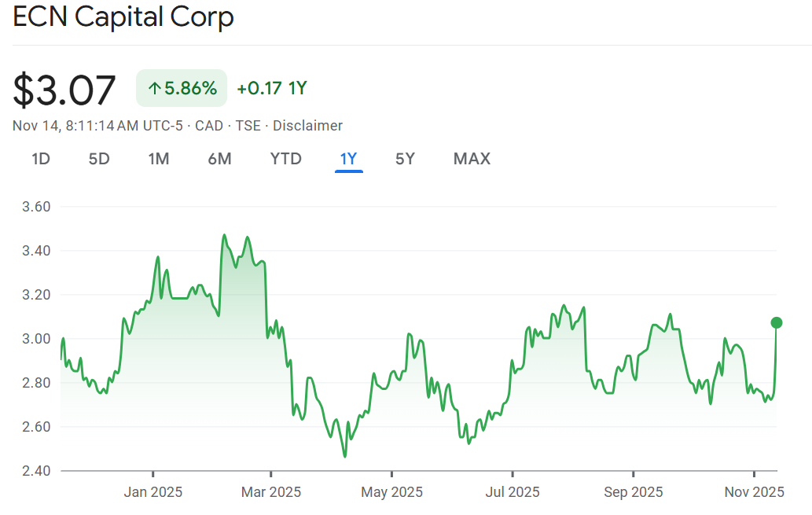The width and height of the screenshot is (812, 515).
Task: Show the MAX time range chart
Action: coord(472,159)
